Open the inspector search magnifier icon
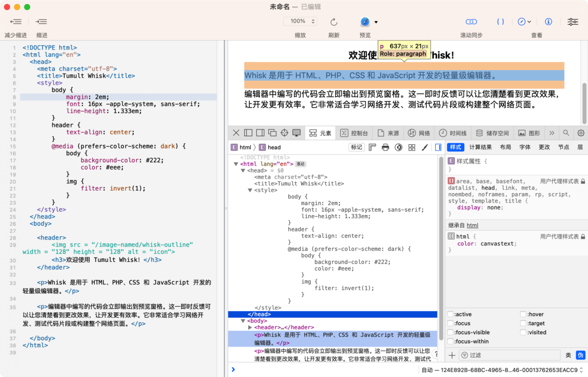The width and height of the screenshot is (588, 377). click(566, 133)
